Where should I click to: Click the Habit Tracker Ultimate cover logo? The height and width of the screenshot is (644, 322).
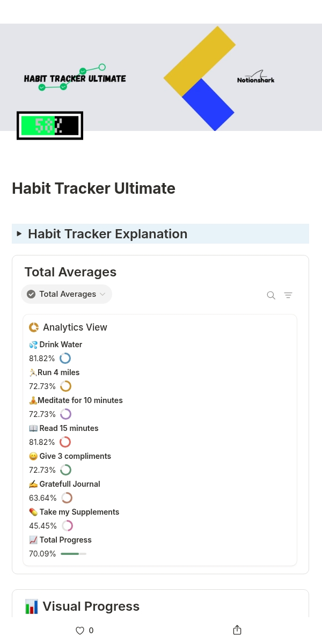tap(75, 78)
